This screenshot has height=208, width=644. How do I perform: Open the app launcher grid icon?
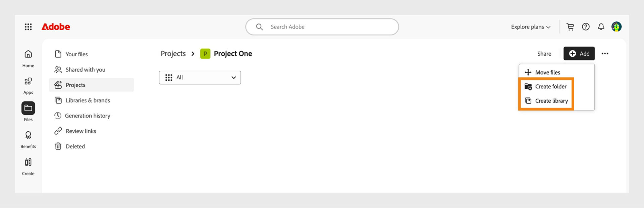[x=28, y=26]
